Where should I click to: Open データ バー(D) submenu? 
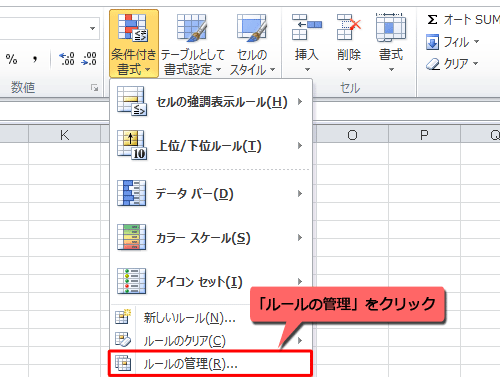[211, 193]
